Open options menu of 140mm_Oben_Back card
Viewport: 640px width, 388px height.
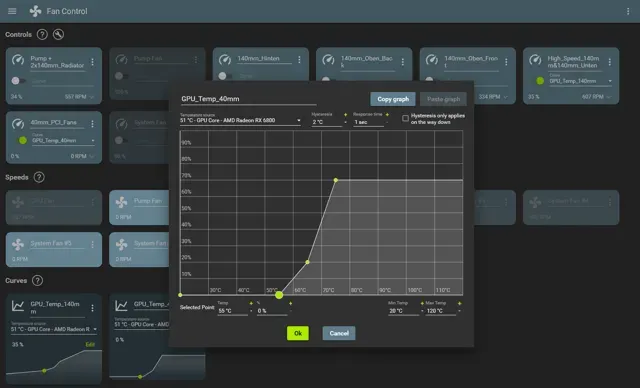coord(403,62)
